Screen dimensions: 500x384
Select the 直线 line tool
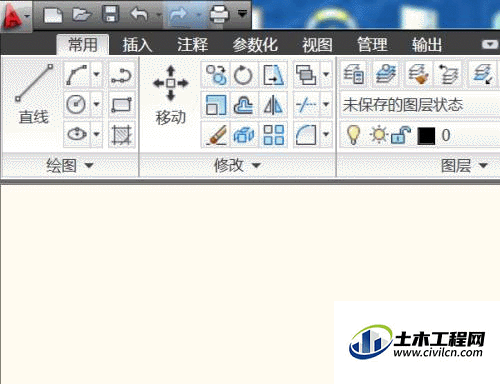(34, 94)
